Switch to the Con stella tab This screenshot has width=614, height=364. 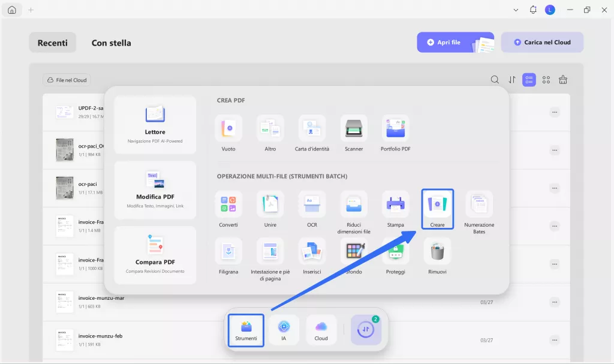(111, 43)
